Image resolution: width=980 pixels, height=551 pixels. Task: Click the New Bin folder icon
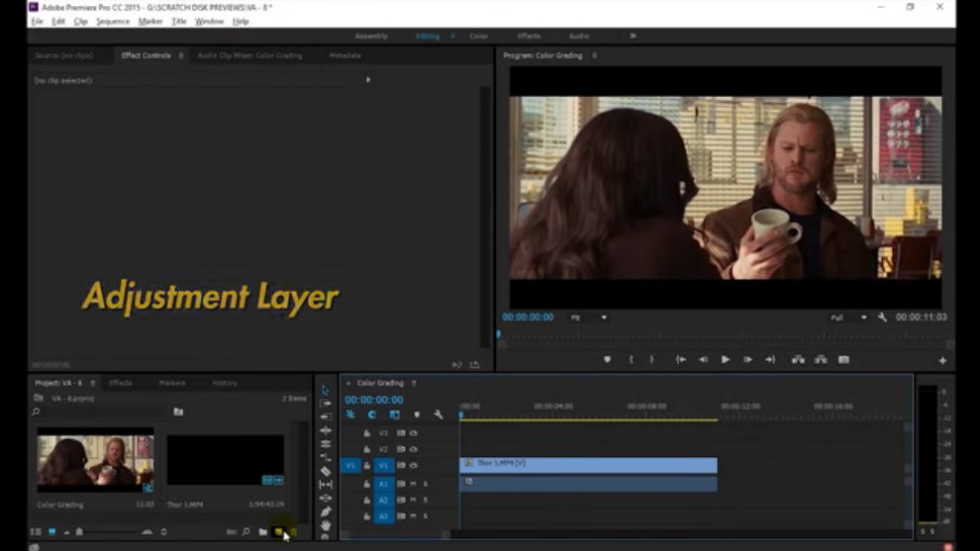coord(263,532)
